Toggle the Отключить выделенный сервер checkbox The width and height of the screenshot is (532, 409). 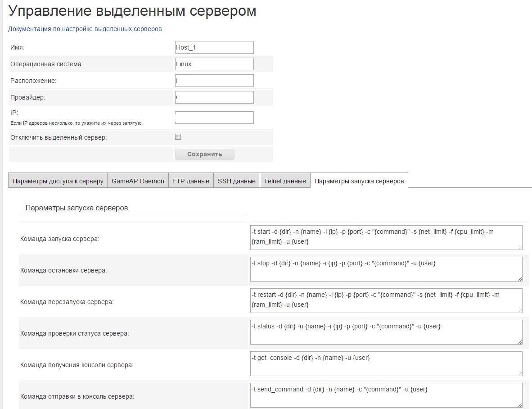click(178, 137)
